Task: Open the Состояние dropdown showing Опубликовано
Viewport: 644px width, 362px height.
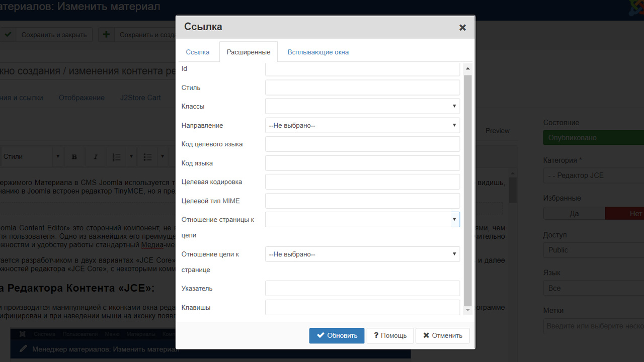Action: (594, 138)
